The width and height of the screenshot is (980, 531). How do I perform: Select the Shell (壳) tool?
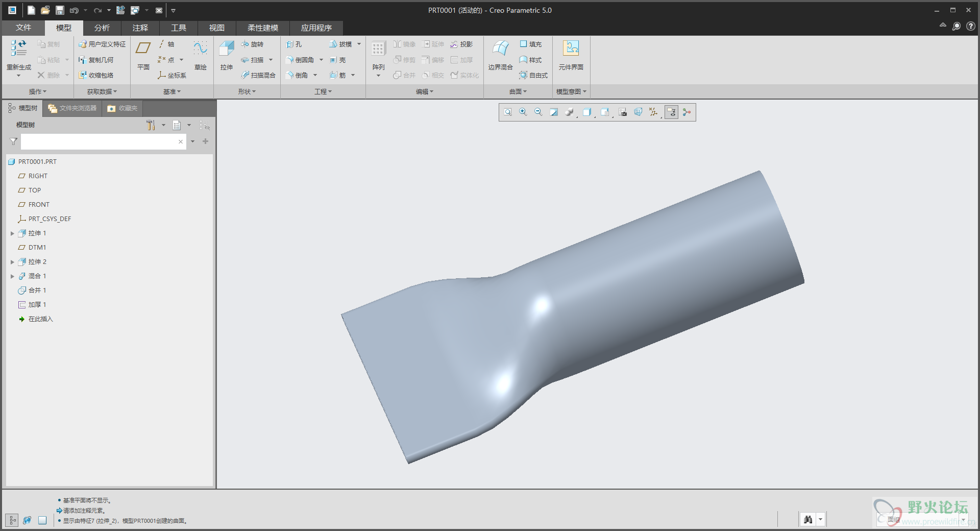[338, 60]
